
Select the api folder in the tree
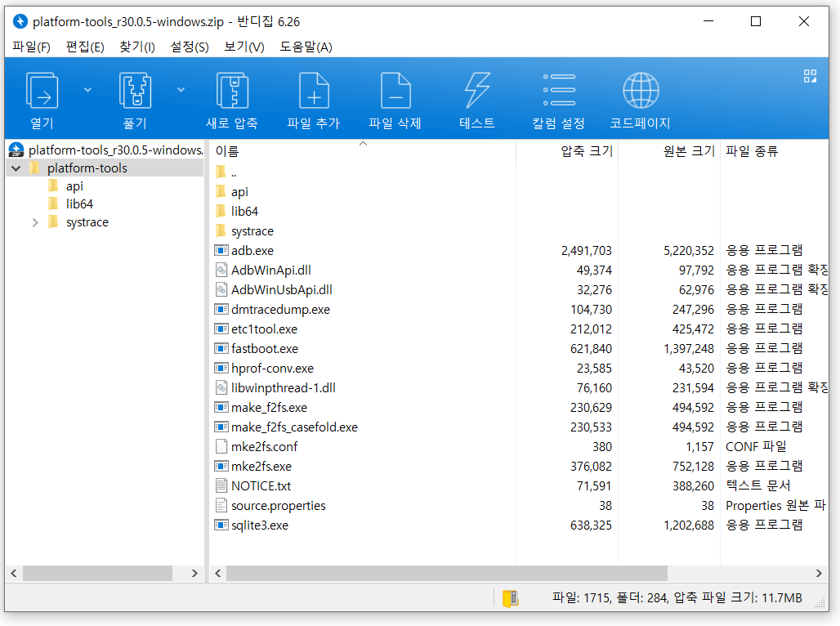pyautogui.click(x=74, y=186)
